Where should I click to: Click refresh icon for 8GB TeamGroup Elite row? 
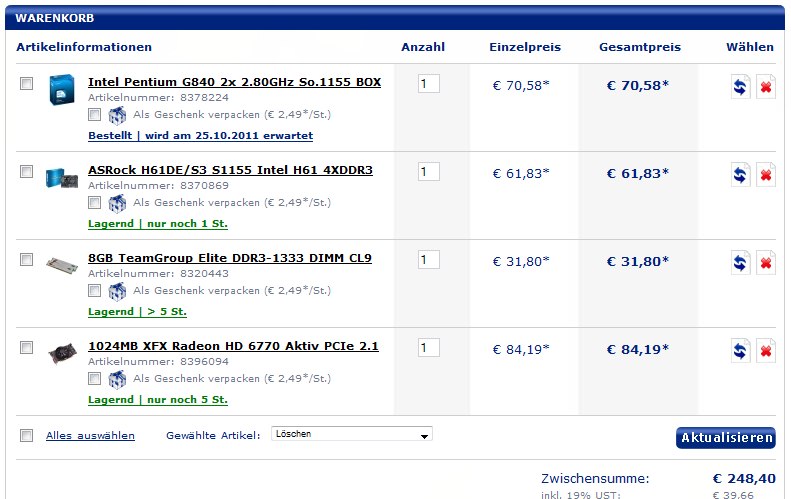pos(740,263)
